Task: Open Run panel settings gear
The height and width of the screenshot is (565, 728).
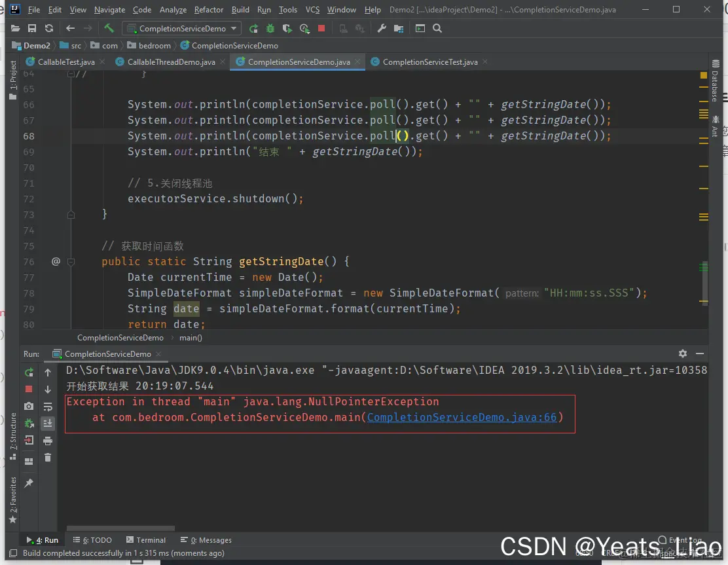Action: (682, 354)
